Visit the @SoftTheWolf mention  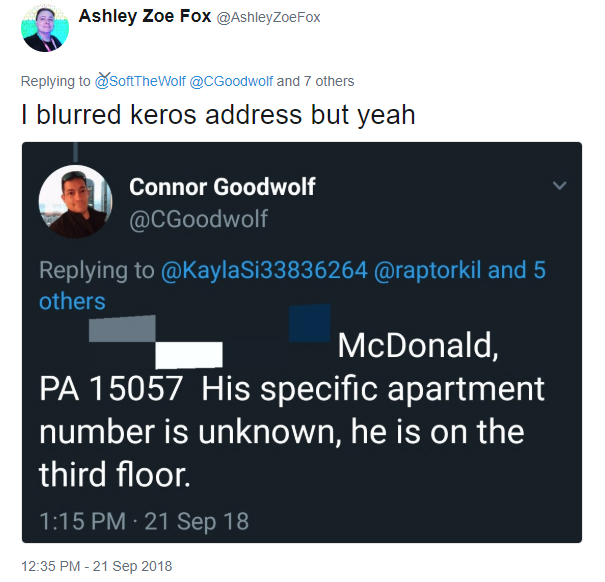[140, 81]
